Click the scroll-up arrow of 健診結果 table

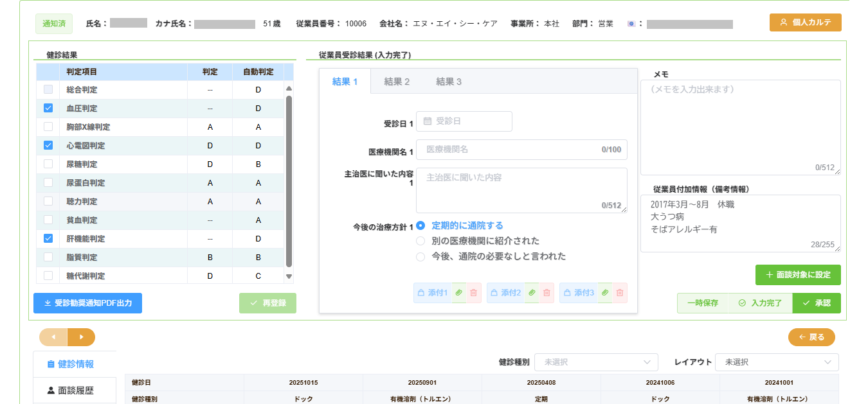coord(289,89)
